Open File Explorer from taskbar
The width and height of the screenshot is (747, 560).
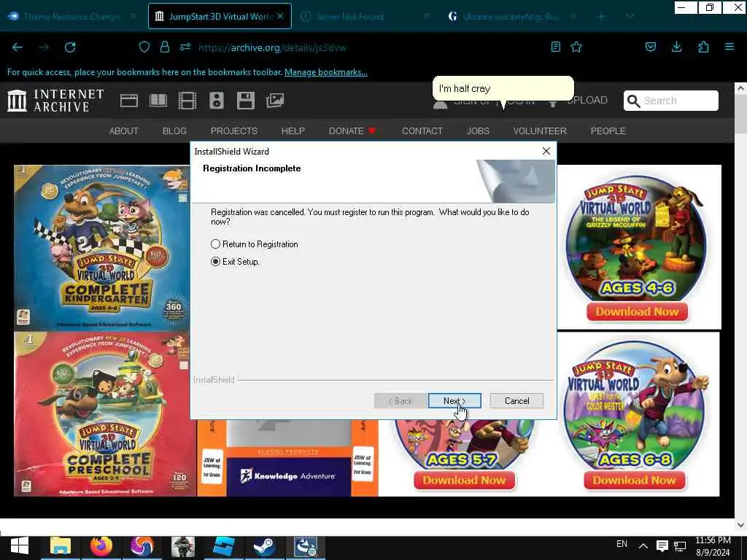point(61,546)
